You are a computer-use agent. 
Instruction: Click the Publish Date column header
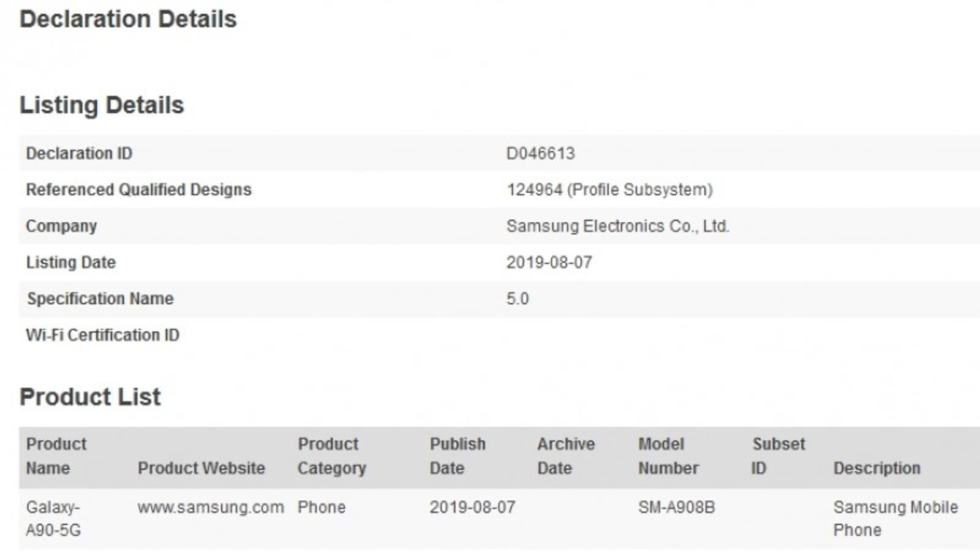coord(458,456)
